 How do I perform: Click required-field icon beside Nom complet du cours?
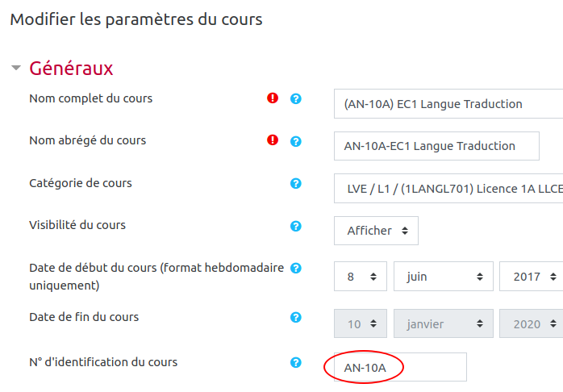[x=273, y=98]
